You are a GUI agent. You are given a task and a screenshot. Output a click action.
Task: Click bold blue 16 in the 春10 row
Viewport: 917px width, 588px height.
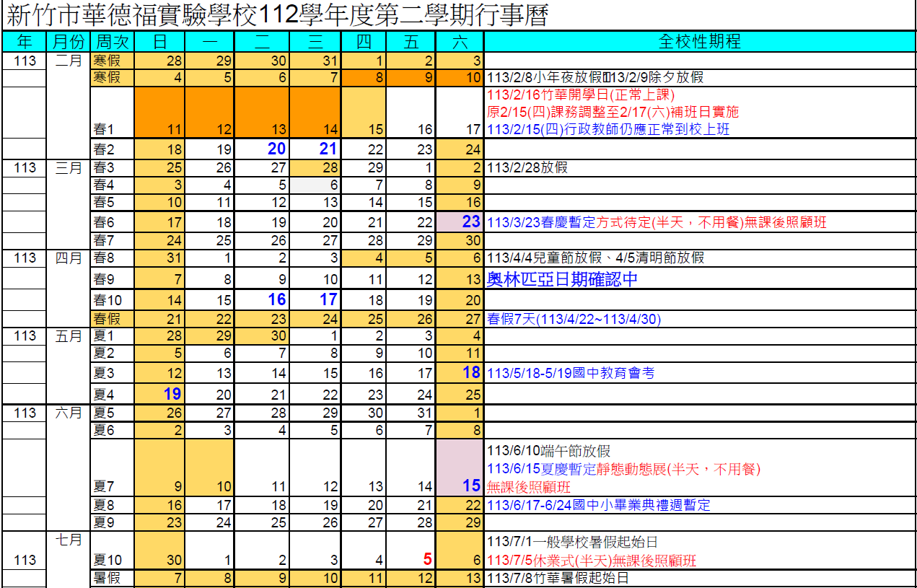pos(277,299)
